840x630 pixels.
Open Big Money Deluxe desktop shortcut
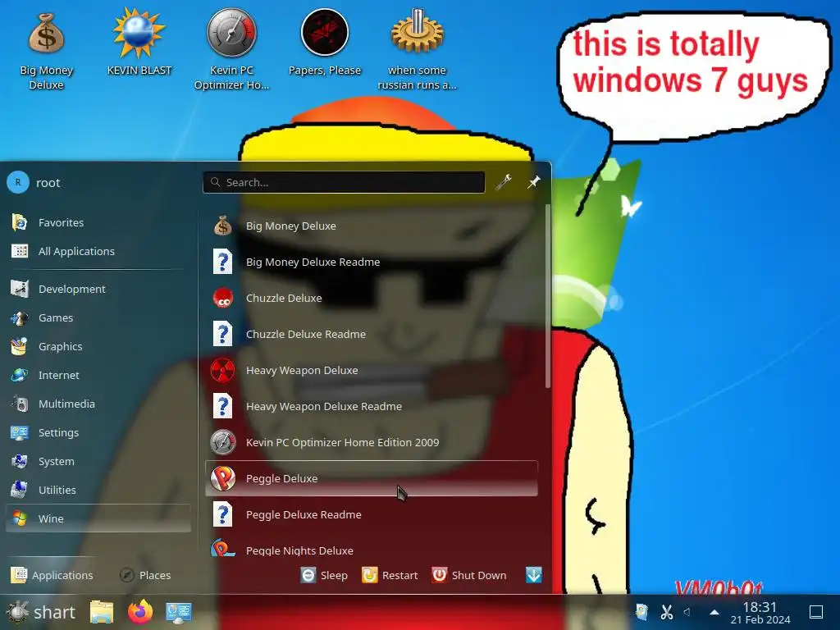pos(46,51)
